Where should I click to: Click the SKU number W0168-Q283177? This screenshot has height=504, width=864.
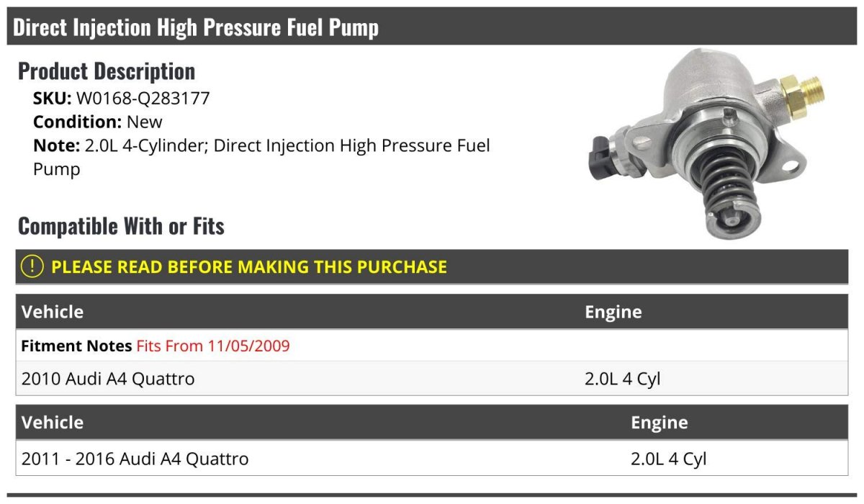pyautogui.click(x=143, y=98)
